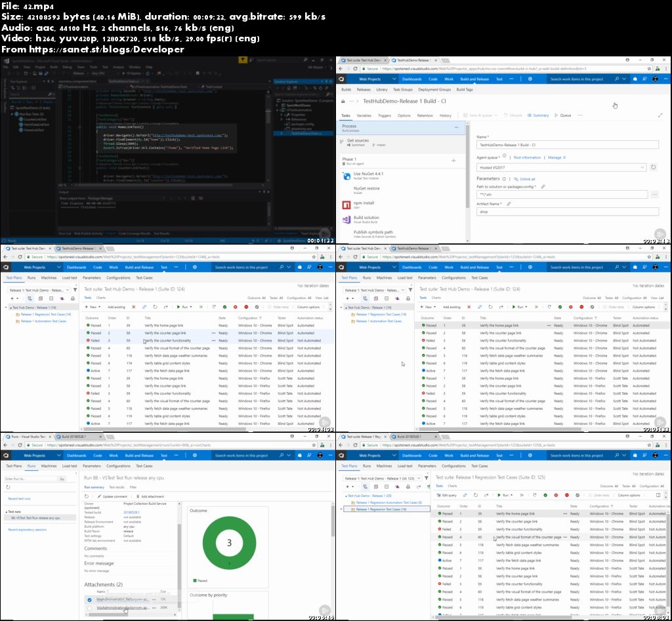
Task: Open Machines hub in Run 88 frame
Action: (x=49, y=466)
